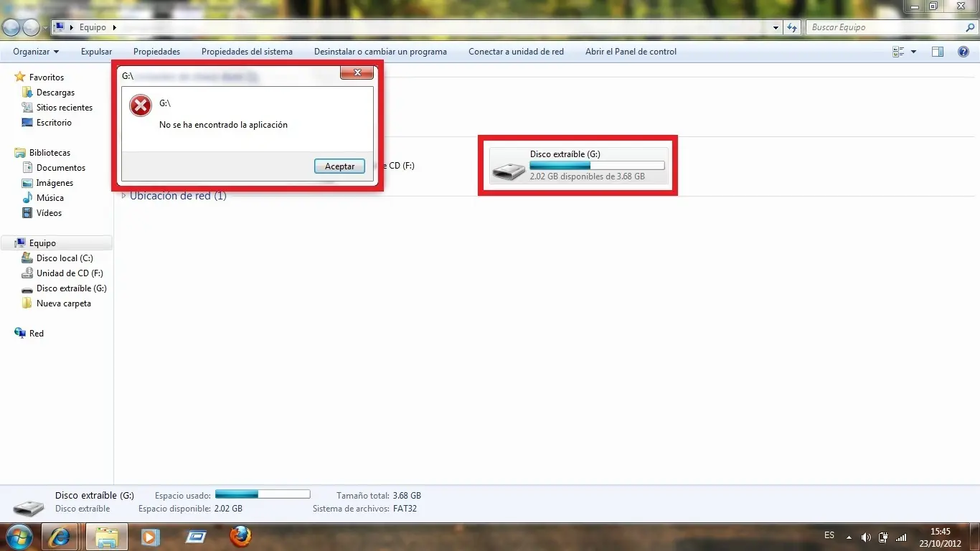980x551 pixels.
Task: Choose Desinstalar o cambiar un programa
Action: pyautogui.click(x=380, y=52)
